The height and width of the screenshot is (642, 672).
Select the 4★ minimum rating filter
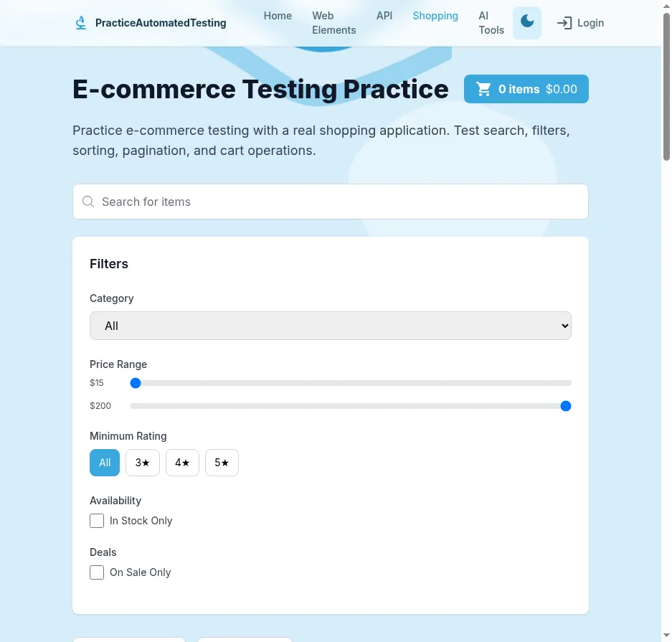click(x=182, y=463)
